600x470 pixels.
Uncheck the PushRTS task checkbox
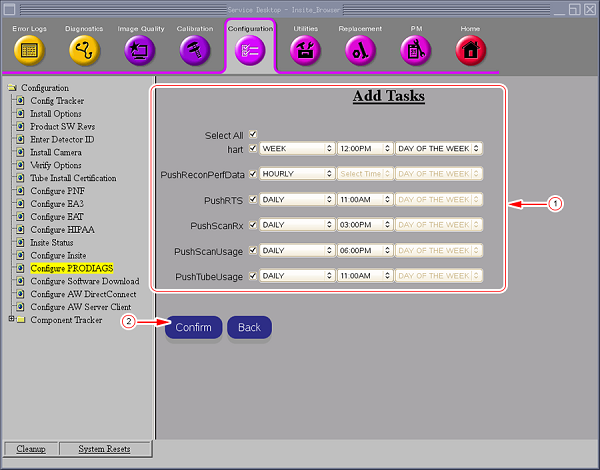click(x=253, y=200)
